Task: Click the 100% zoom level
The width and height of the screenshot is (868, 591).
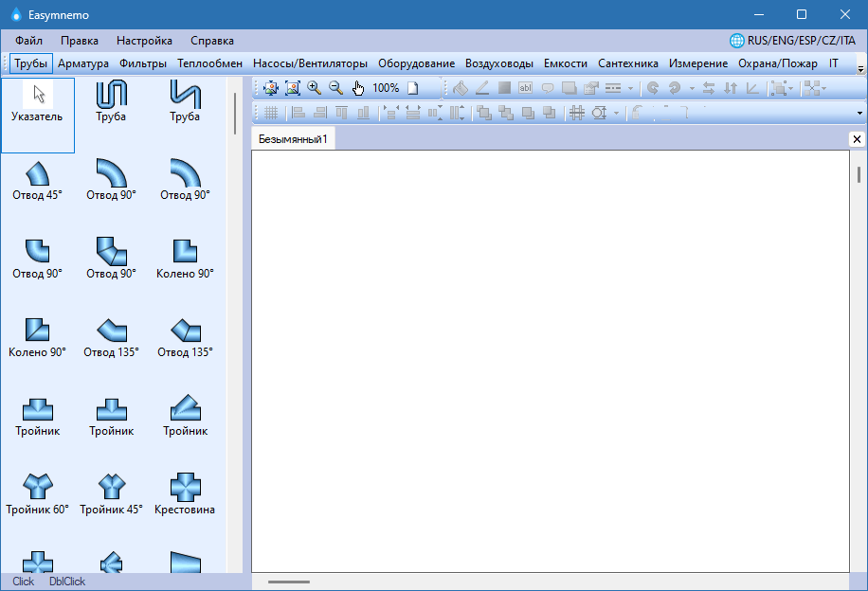Action: [x=386, y=88]
